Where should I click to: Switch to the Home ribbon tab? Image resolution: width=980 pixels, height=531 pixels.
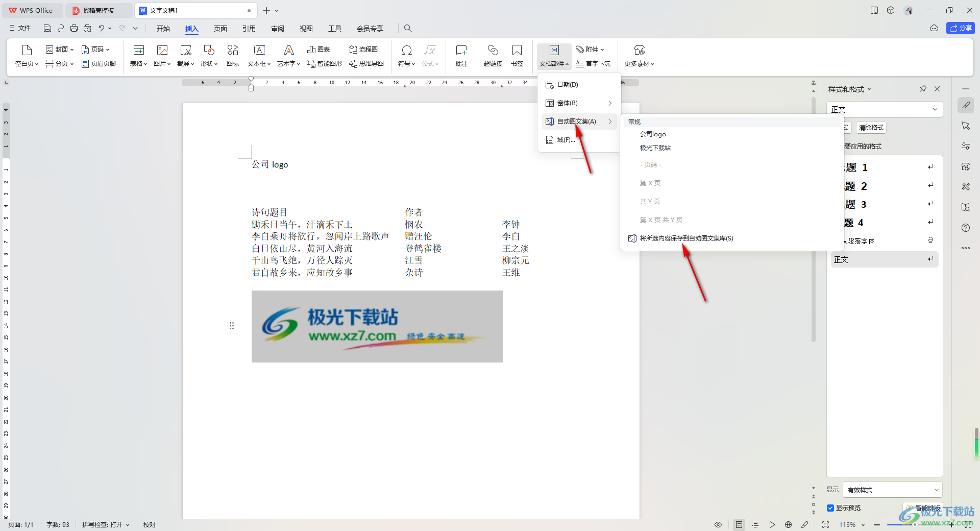(x=163, y=29)
